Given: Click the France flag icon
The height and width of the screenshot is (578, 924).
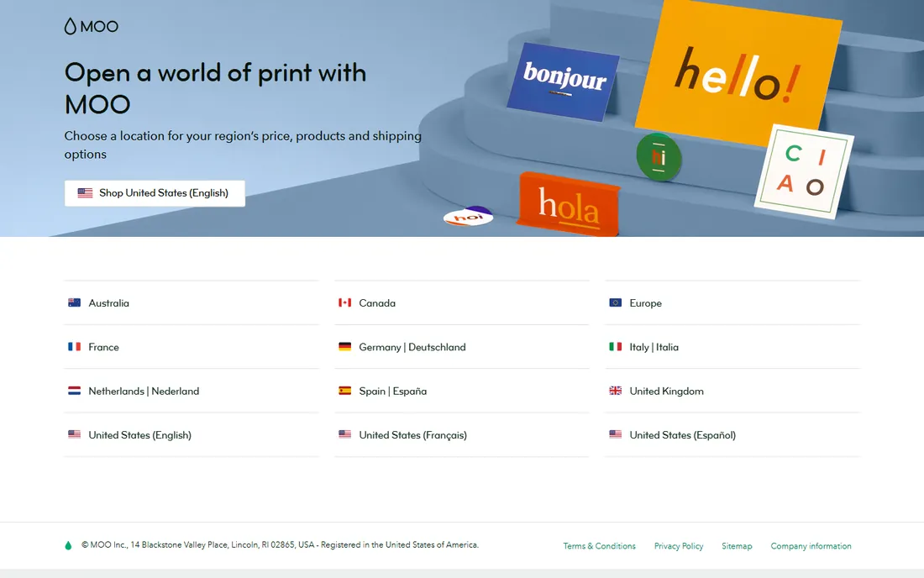Looking at the screenshot, I should (74, 347).
